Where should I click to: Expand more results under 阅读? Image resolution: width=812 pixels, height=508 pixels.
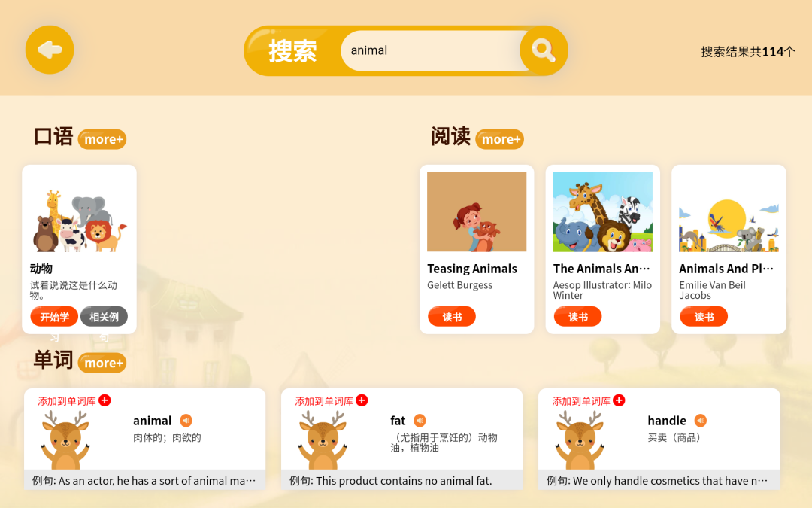[x=500, y=139]
